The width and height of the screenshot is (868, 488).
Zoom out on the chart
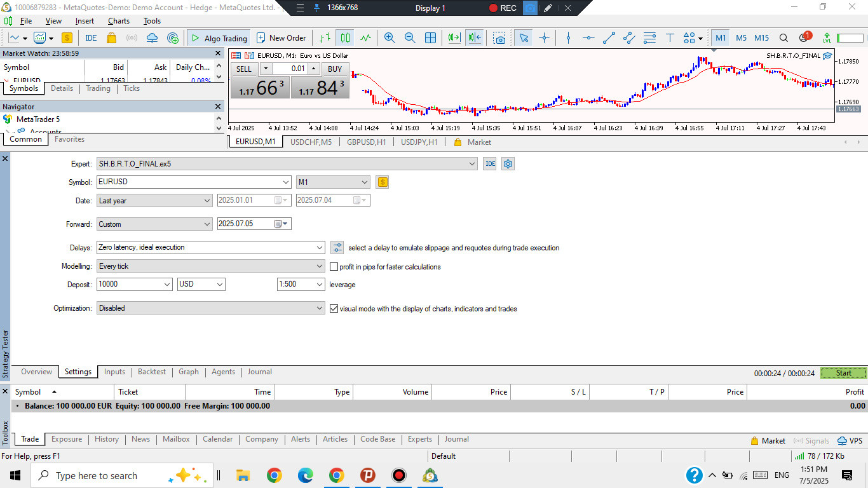(x=410, y=38)
